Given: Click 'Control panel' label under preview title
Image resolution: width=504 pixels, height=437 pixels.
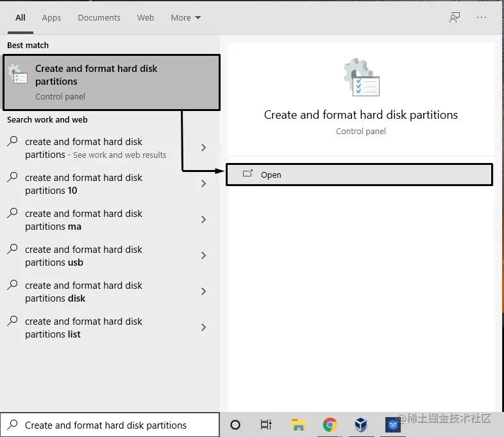Looking at the screenshot, I should click(360, 131).
